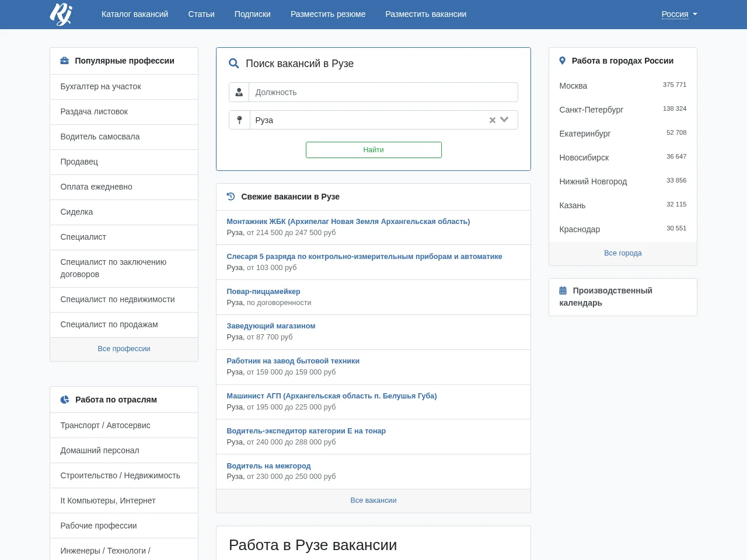Select Сиделка profession
Viewport: 747px width, 560px height.
coord(124,212)
